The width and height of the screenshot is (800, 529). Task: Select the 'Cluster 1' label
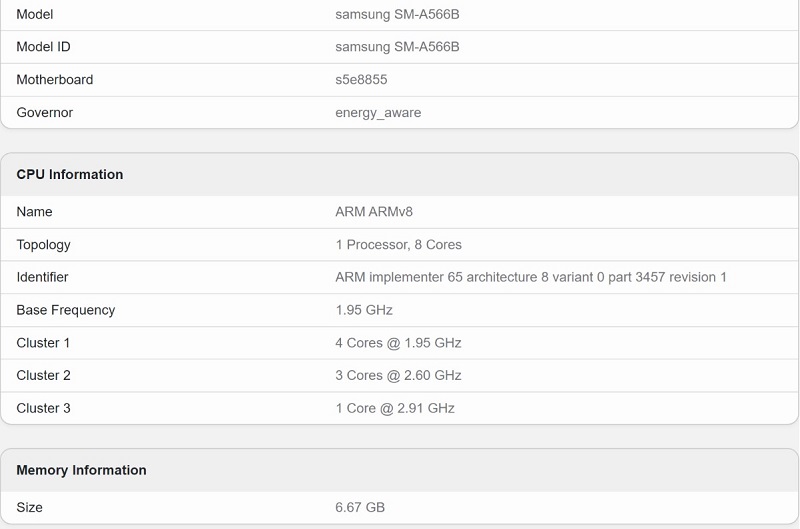(43, 343)
